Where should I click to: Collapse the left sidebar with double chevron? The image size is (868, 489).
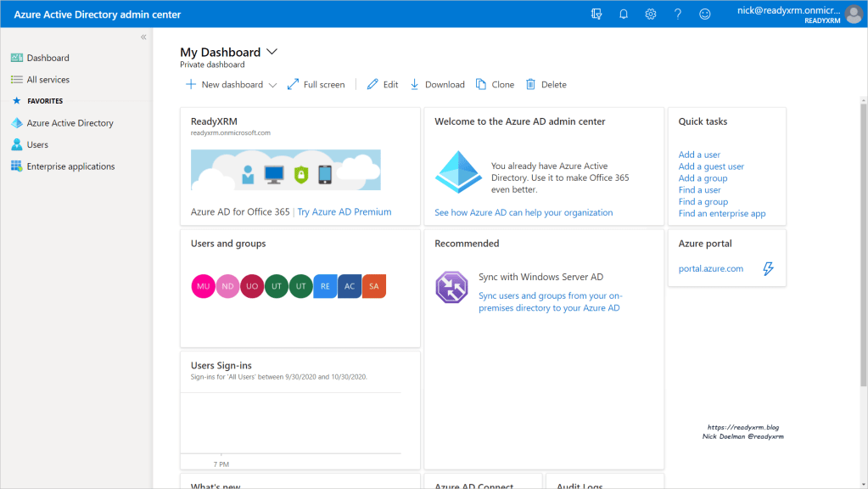pyautogui.click(x=143, y=37)
